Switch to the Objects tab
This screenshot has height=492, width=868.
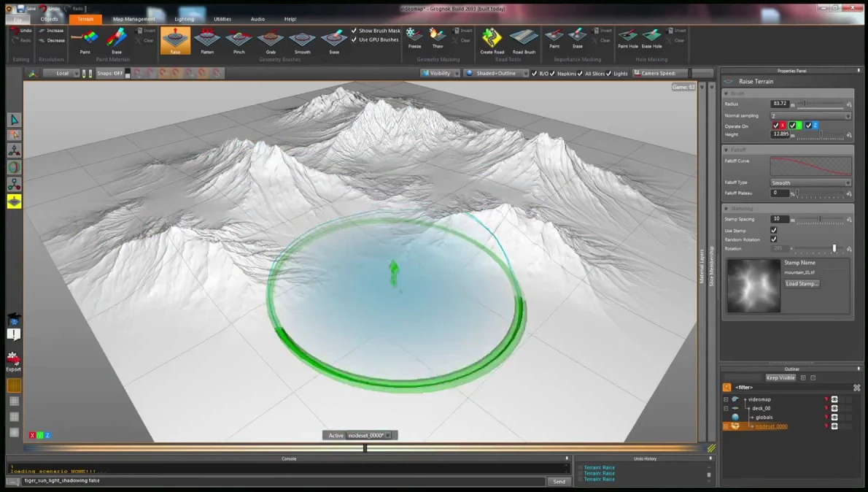click(x=50, y=20)
